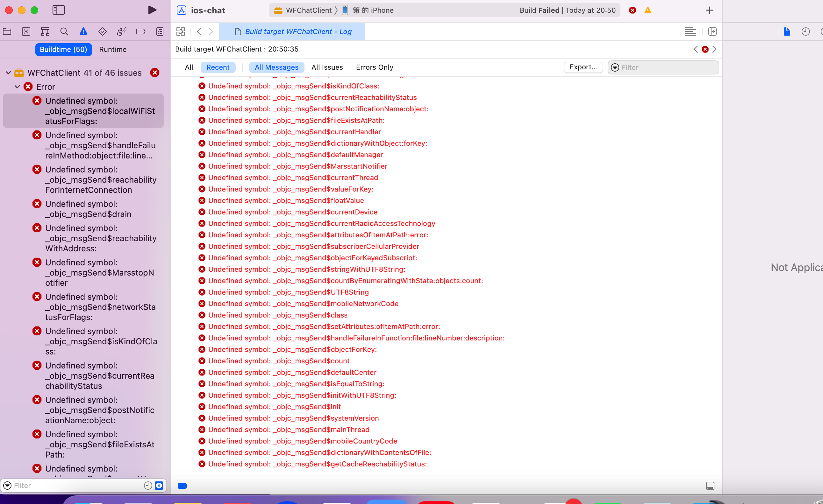Open the Project navigator

tap(7, 31)
